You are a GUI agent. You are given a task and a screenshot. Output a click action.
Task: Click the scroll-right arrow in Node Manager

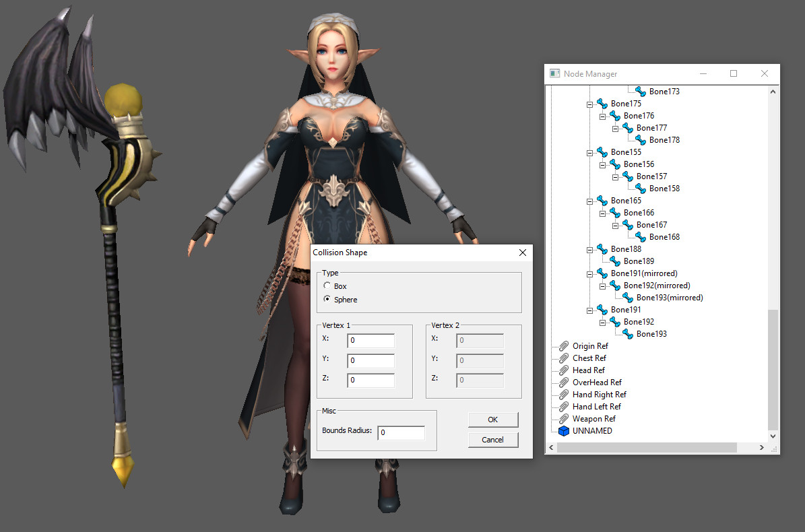pos(761,447)
